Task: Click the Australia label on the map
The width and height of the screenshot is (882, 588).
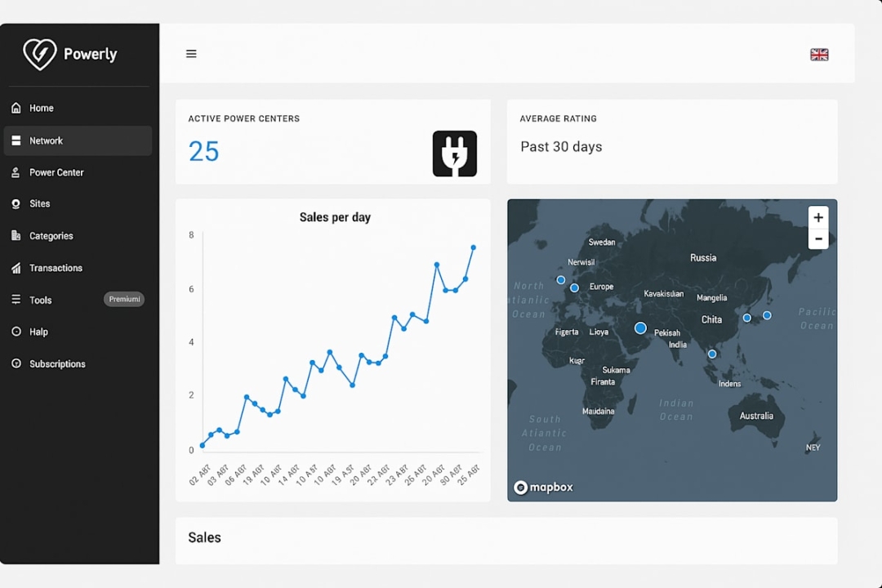Action: [756, 416]
